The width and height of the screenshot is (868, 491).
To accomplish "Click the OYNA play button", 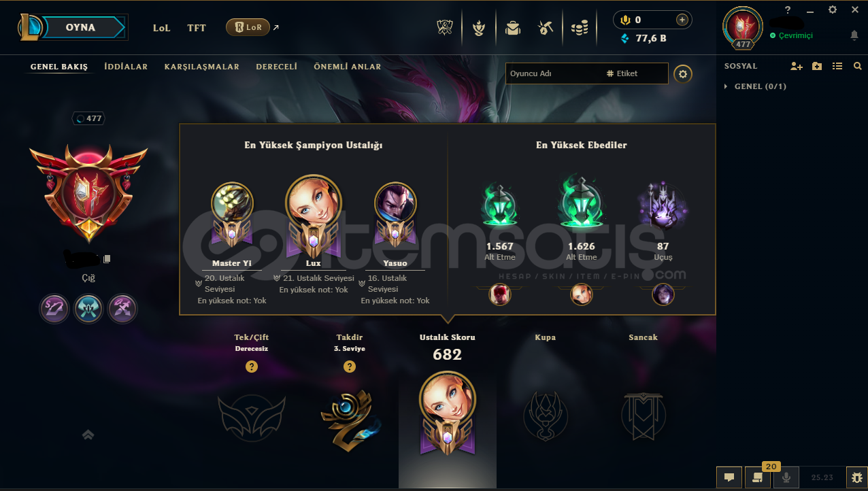I will (80, 28).
